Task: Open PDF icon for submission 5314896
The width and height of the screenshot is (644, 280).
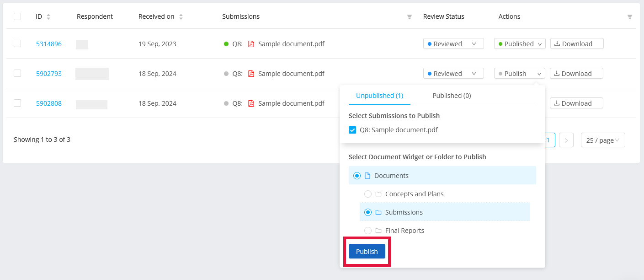Action: 251,44
